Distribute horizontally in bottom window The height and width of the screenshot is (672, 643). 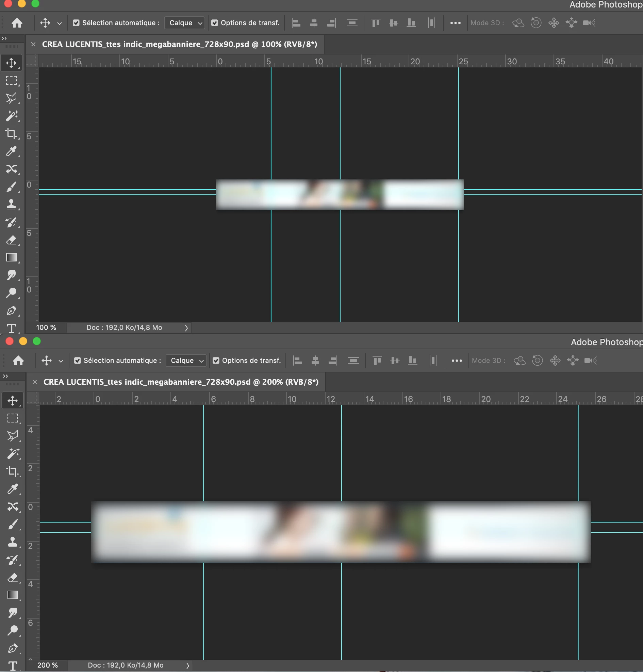(433, 361)
